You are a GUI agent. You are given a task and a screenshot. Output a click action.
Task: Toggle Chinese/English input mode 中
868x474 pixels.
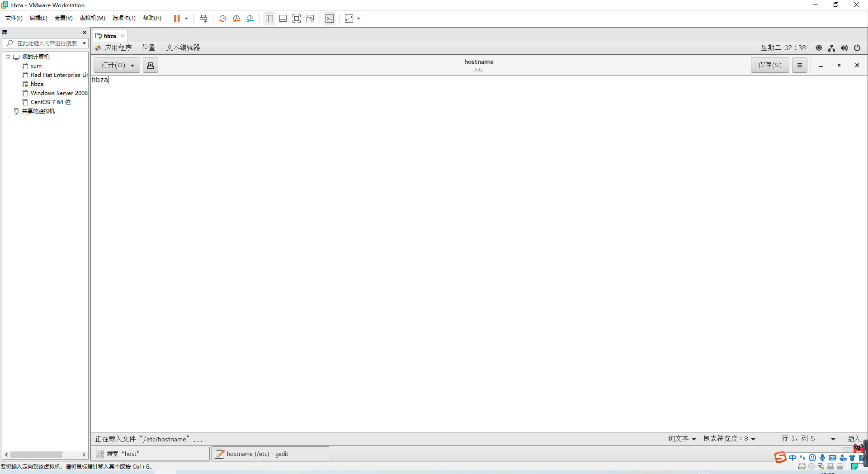[x=793, y=458]
